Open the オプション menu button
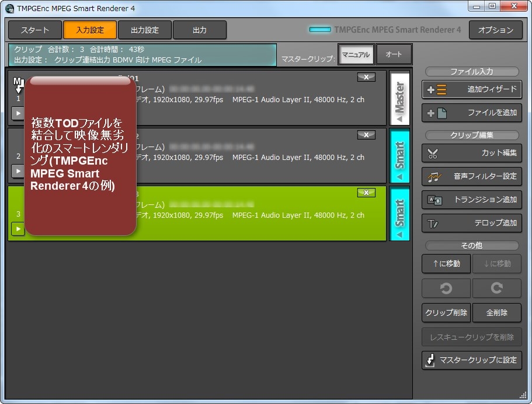This screenshot has width=532, height=404. [496, 30]
